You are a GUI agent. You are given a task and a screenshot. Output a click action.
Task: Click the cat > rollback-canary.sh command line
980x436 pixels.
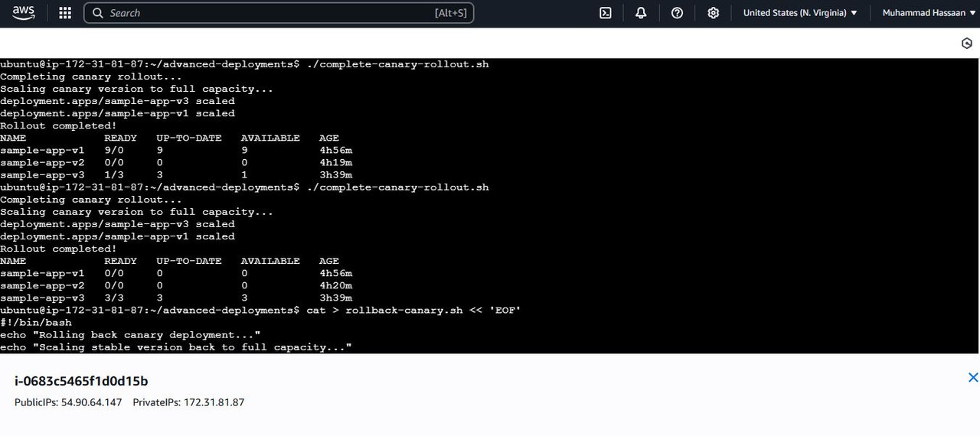pyautogui.click(x=260, y=310)
